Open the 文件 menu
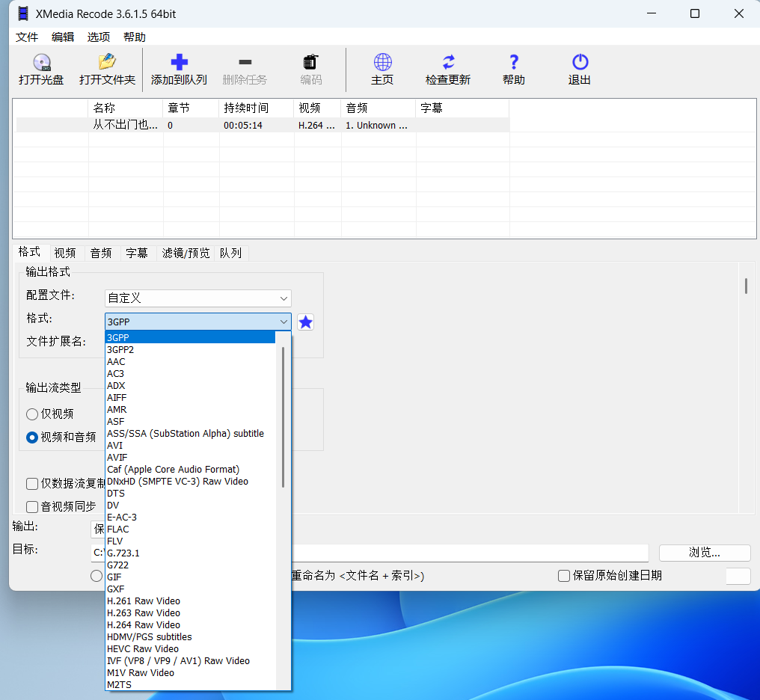The image size is (760, 700). [x=27, y=37]
